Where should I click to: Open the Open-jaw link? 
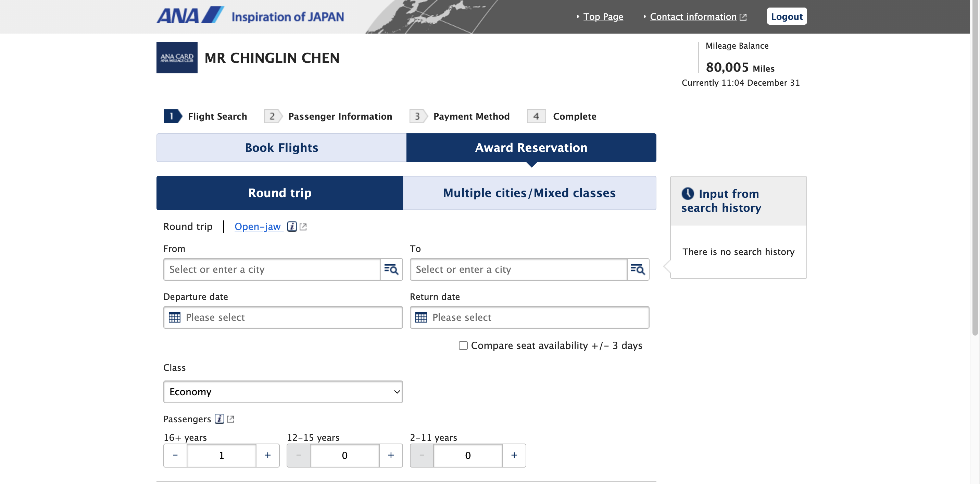257,227
